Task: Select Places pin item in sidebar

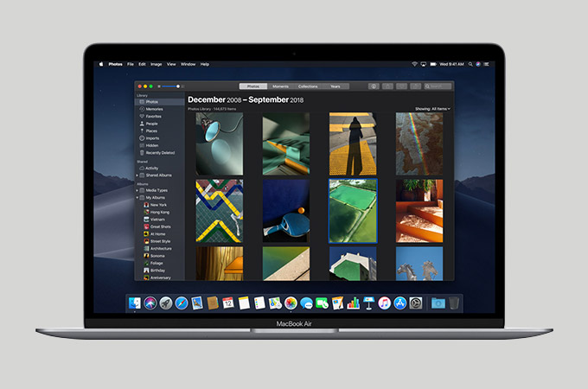Action: (x=149, y=131)
